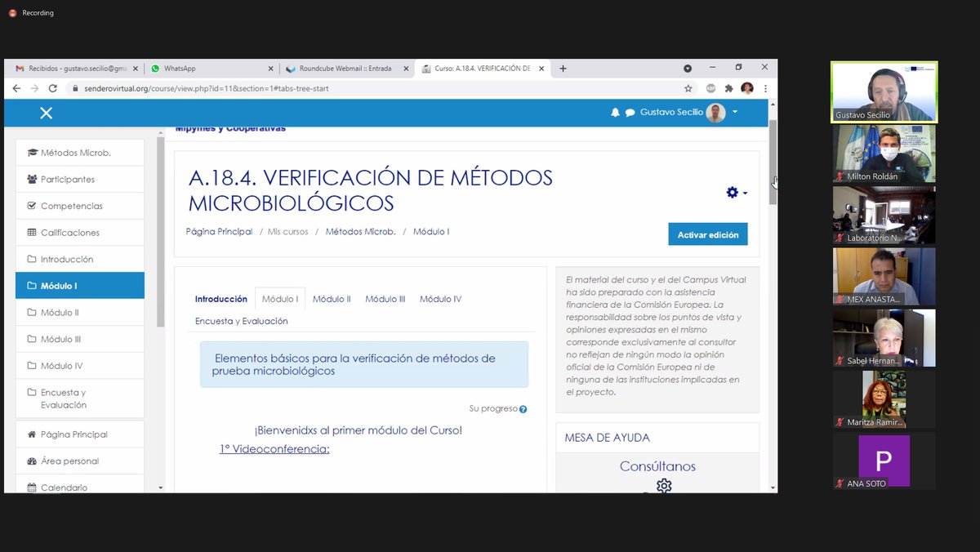Expand user menu arrow next to avatar
The width and height of the screenshot is (980, 552).
tap(735, 113)
